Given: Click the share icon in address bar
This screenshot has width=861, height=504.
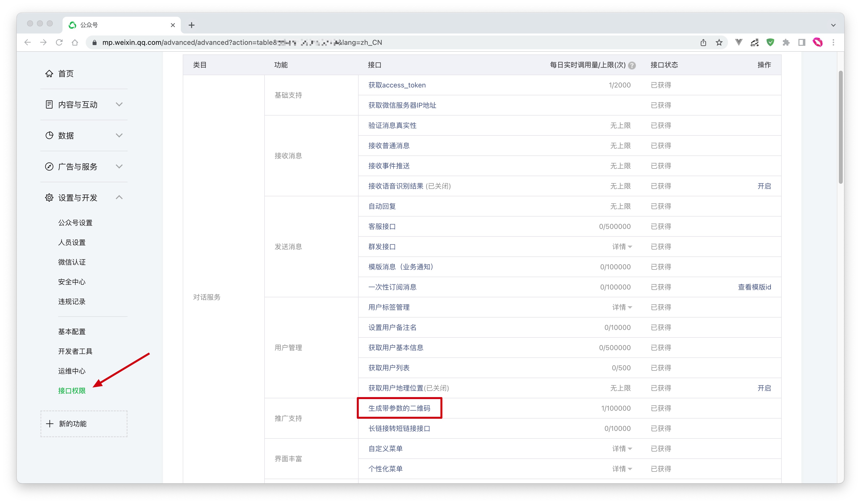Looking at the screenshot, I should (x=703, y=42).
